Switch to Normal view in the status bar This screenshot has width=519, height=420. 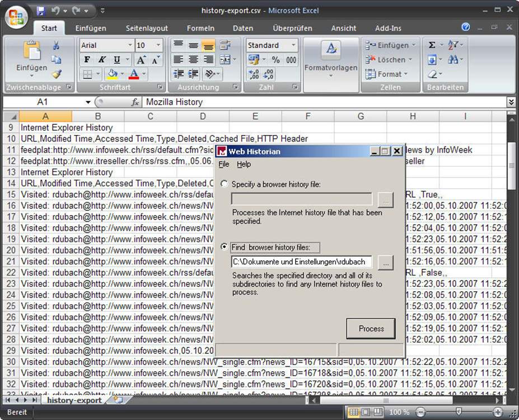click(353, 412)
